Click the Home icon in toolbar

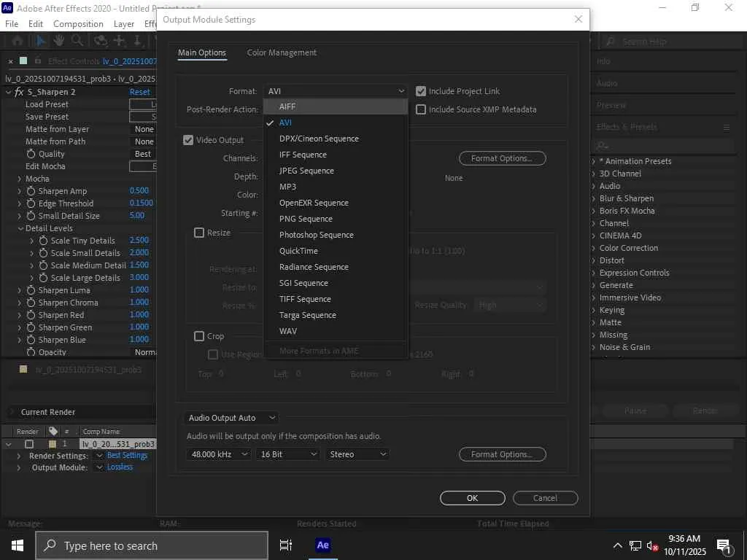(x=18, y=41)
